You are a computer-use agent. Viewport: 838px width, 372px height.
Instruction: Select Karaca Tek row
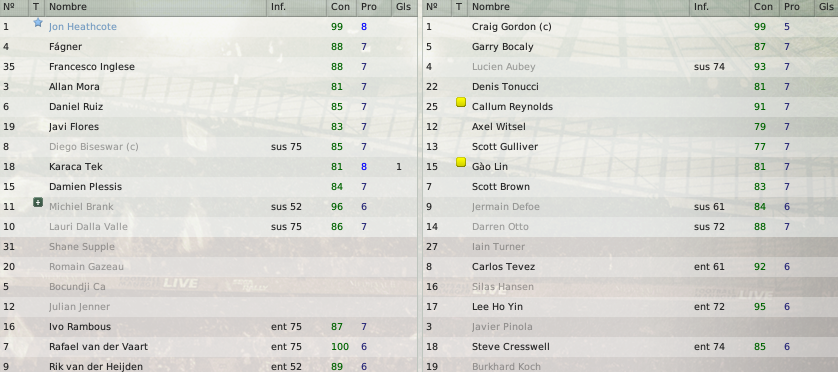[208, 167]
